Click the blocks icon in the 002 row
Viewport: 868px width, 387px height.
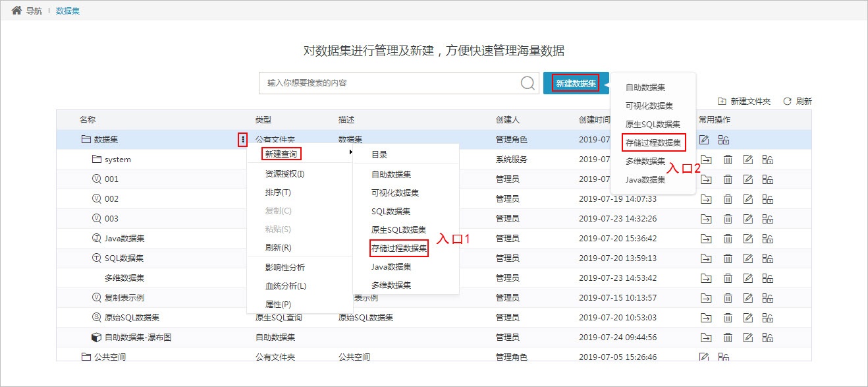[767, 199]
